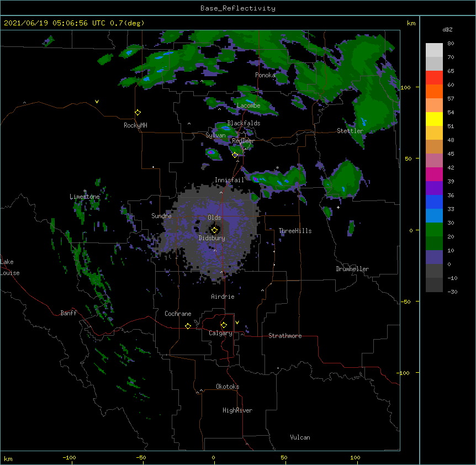Click the Lake Louise label
Viewport: 476px width, 465px height.
pos(10,267)
